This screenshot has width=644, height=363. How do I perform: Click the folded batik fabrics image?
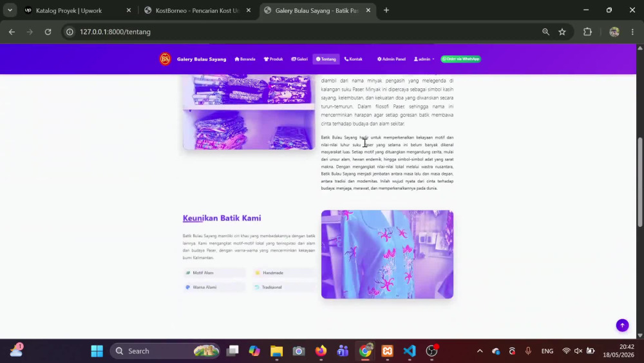(249, 112)
